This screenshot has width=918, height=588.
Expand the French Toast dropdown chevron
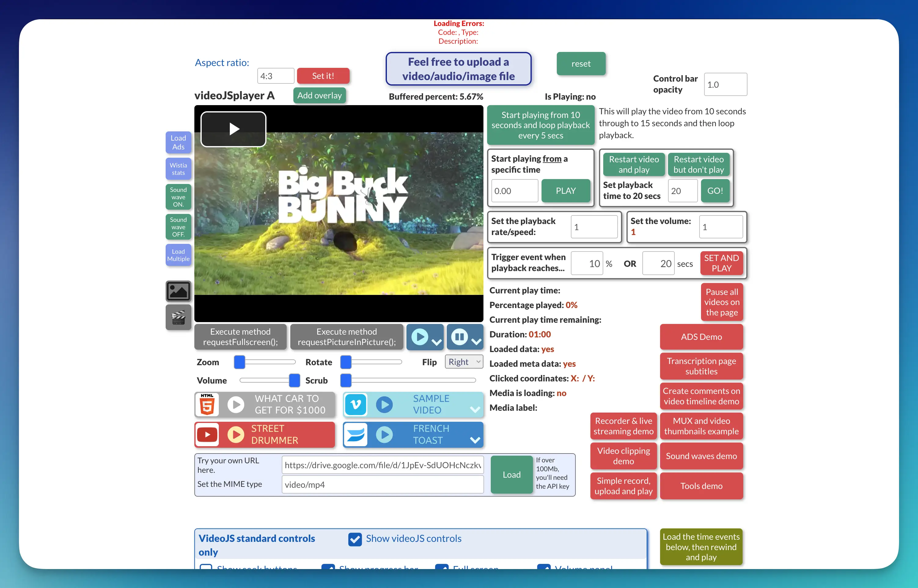click(x=475, y=440)
